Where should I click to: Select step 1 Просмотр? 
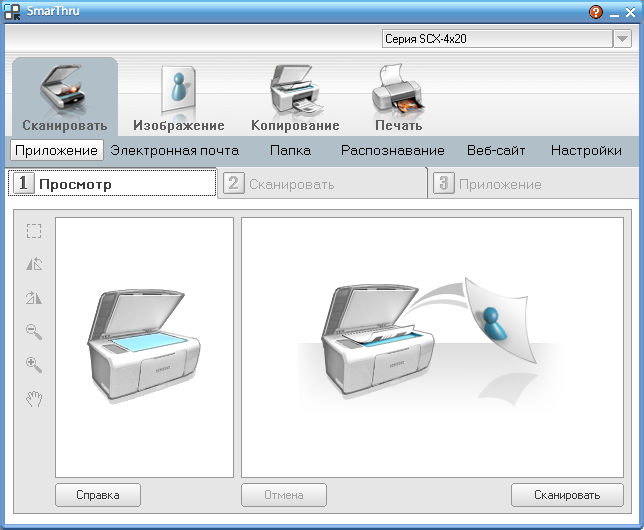pos(112,183)
